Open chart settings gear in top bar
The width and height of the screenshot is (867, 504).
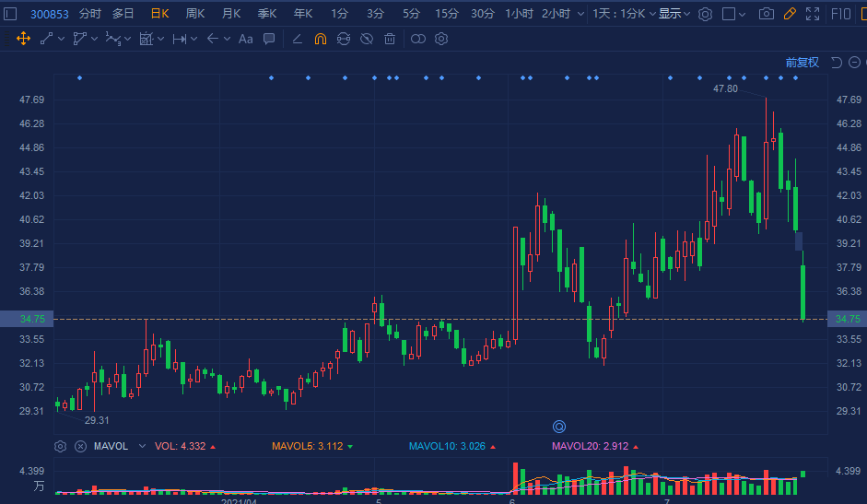[x=705, y=15]
